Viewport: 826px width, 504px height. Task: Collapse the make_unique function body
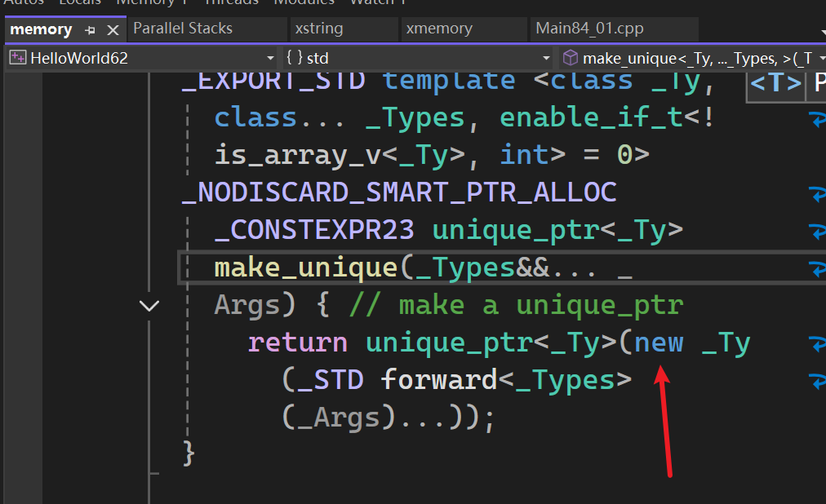coord(149,306)
